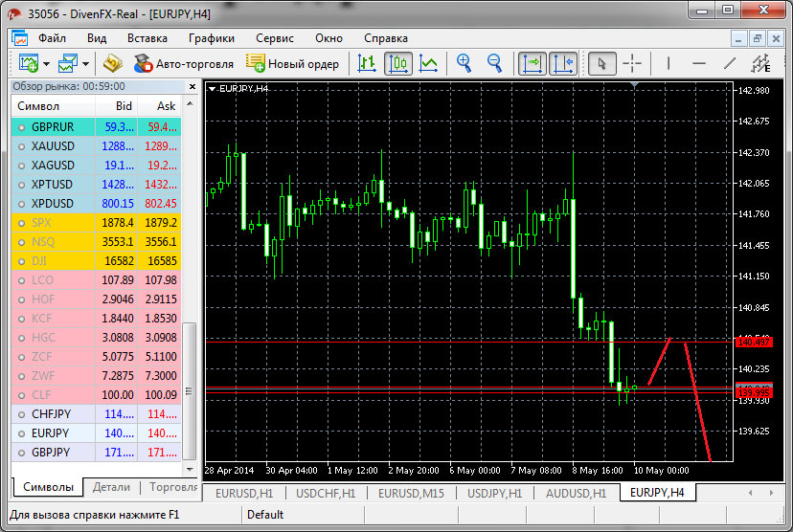This screenshot has width=793, height=532.
Task: Select the LCO symbol row
Action: tap(96, 280)
